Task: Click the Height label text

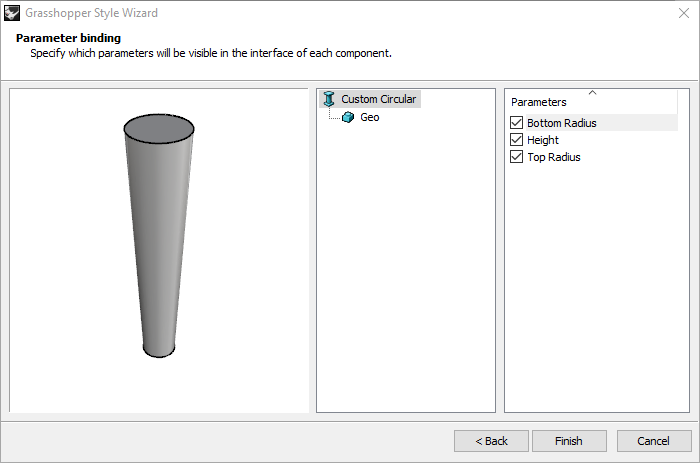Action: 543,140
